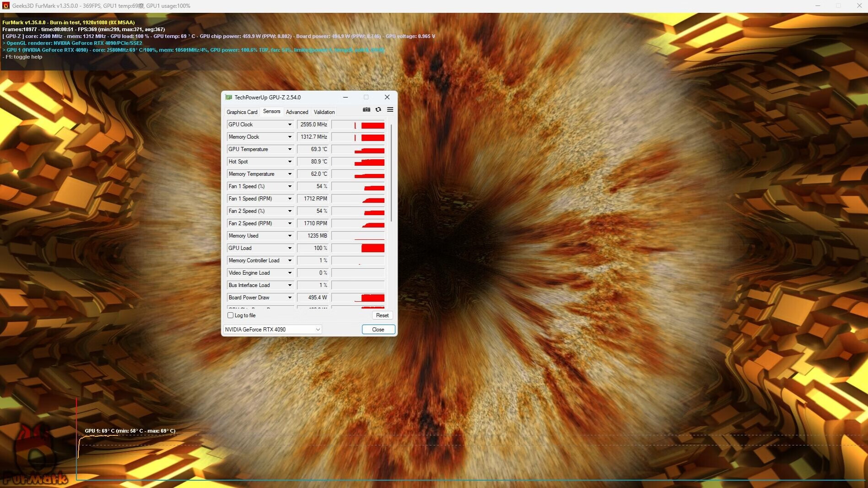Expand the GPU Temperature sensor dropdown

point(290,149)
